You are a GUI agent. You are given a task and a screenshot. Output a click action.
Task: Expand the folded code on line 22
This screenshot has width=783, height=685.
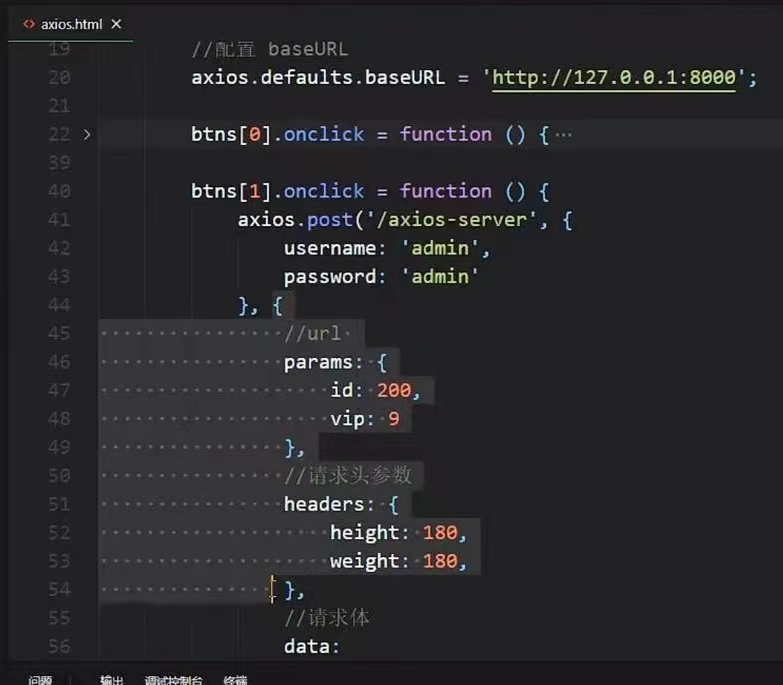[87, 134]
